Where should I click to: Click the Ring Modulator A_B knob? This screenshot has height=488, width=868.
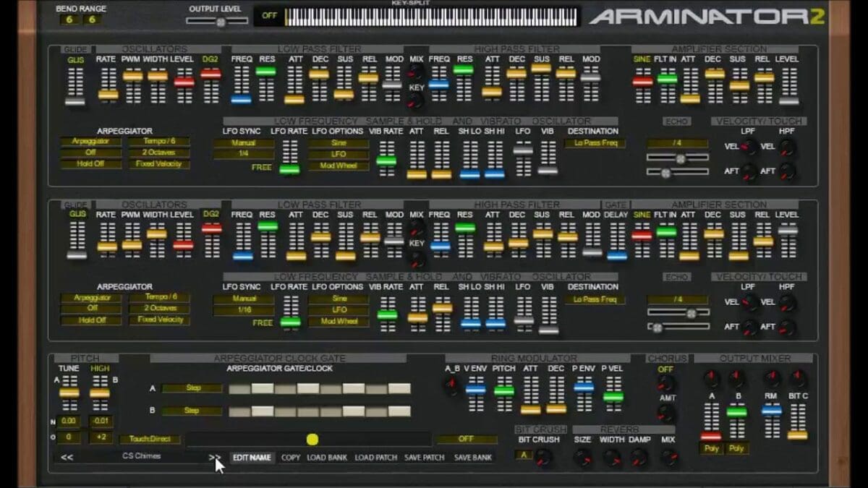click(452, 387)
